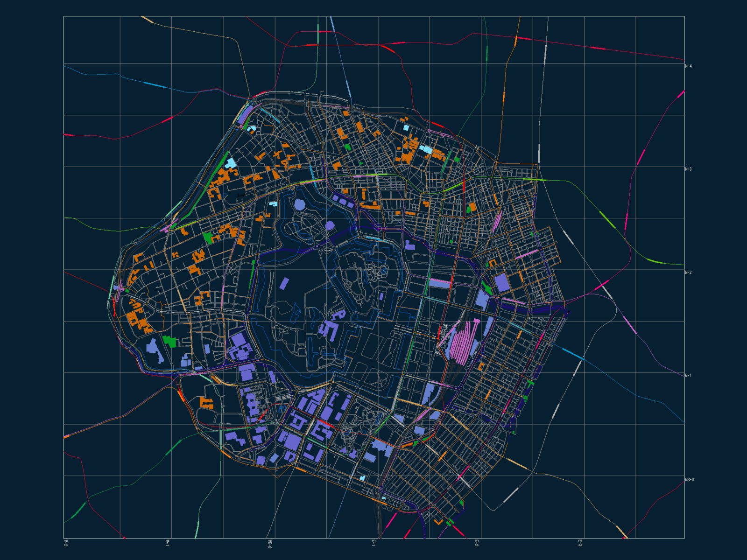The image size is (747, 560).
Task: Select the large purple square building on east side
Action: point(501,283)
